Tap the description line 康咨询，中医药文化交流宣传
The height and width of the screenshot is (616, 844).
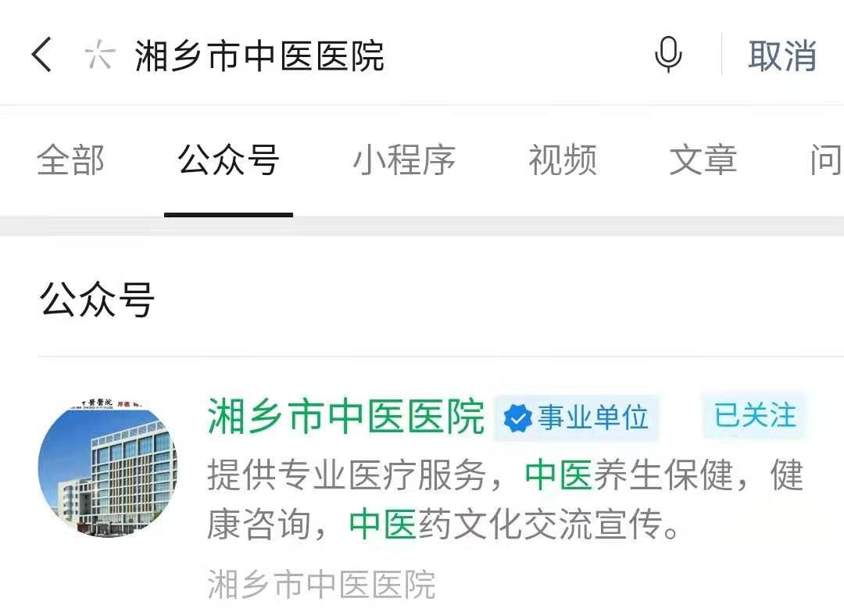pyautogui.click(x=443, y=525)
